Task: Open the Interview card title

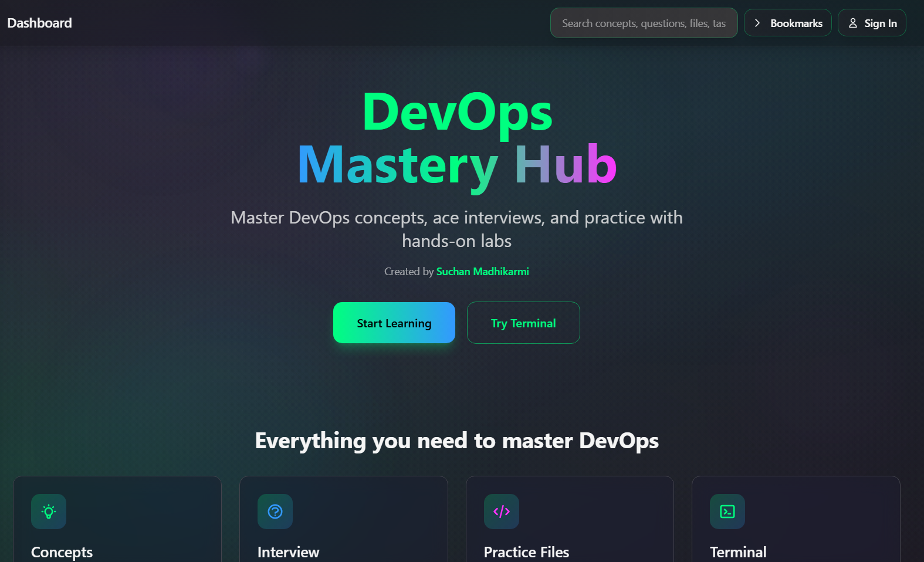Action: [288, 552]
